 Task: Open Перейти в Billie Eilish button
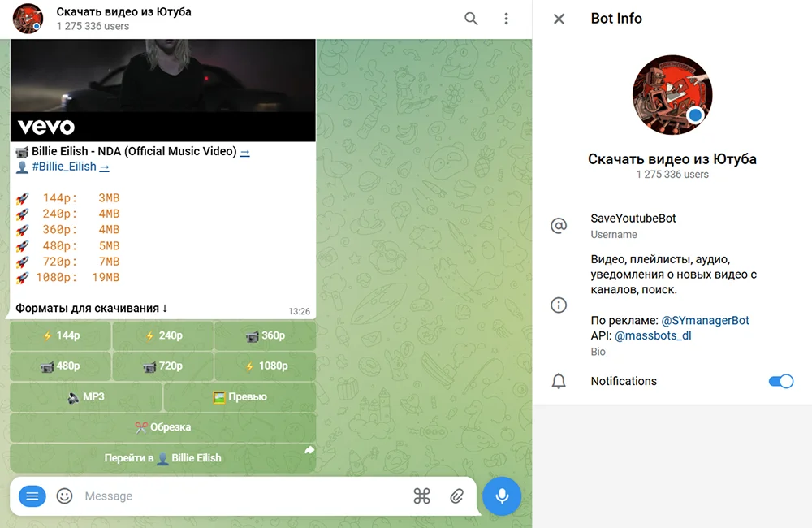click(163, 458)
